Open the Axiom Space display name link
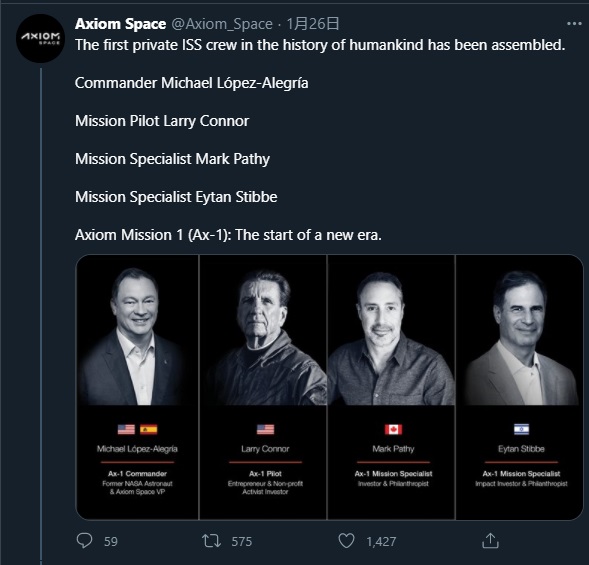This screenshot has height=565, width=589. pyautogui.click(x=120, y=24)
